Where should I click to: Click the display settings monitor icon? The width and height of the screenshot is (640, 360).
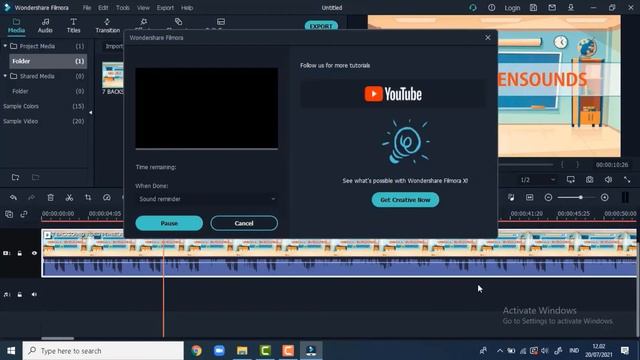pyautogui.click(x=571, y=180)
